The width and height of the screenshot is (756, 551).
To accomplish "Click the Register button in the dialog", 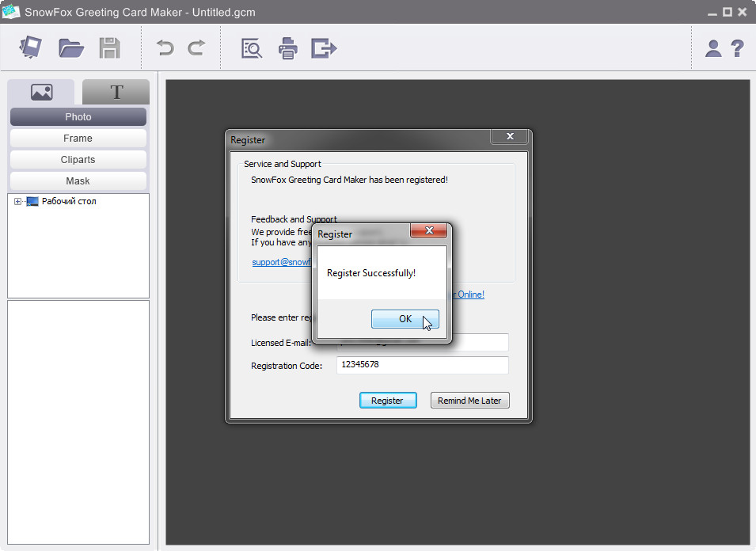I will (388, 401).
